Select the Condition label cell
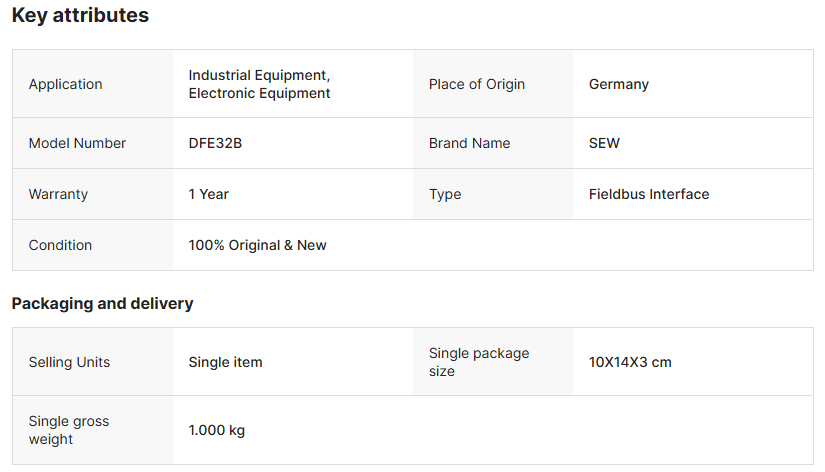This screenshot has width=825, height=472. coord(60,245)
